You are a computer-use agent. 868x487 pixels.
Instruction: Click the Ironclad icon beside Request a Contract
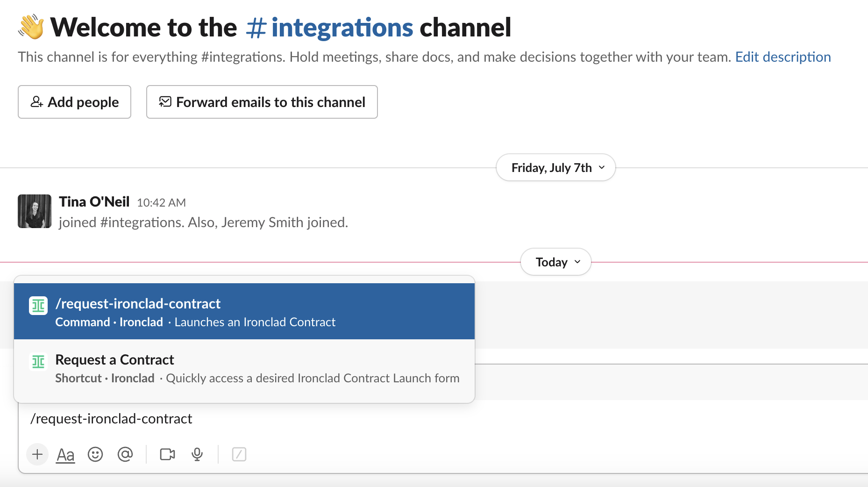(x=38, y=362)
